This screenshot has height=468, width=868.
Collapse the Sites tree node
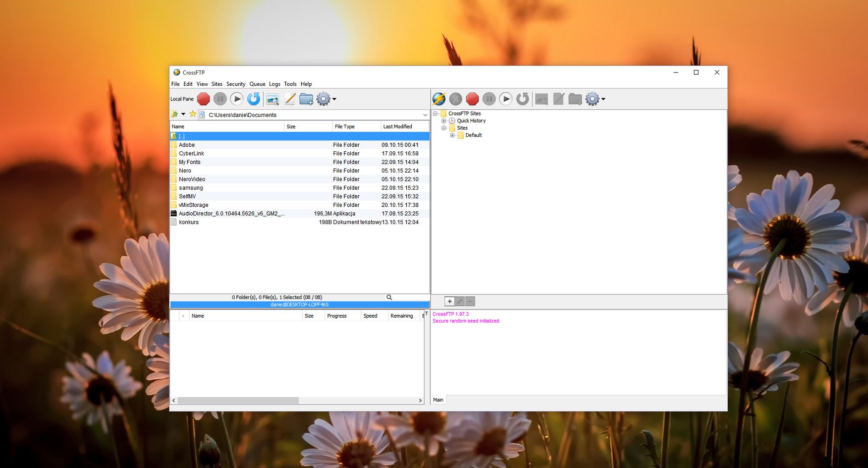(x=444, y=128)
